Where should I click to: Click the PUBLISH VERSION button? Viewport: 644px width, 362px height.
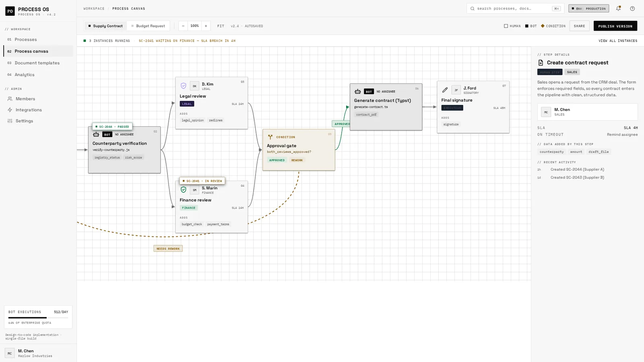615,26
